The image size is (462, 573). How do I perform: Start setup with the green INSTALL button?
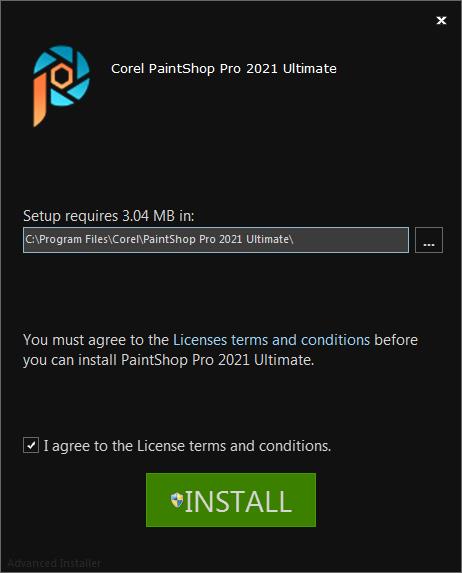pyautogui.click(x=231, y=500)
